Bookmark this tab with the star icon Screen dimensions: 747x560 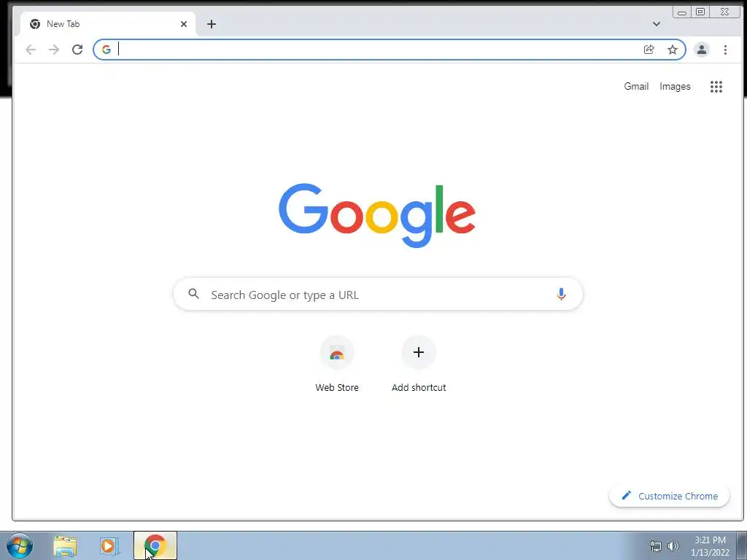[672, 50]
